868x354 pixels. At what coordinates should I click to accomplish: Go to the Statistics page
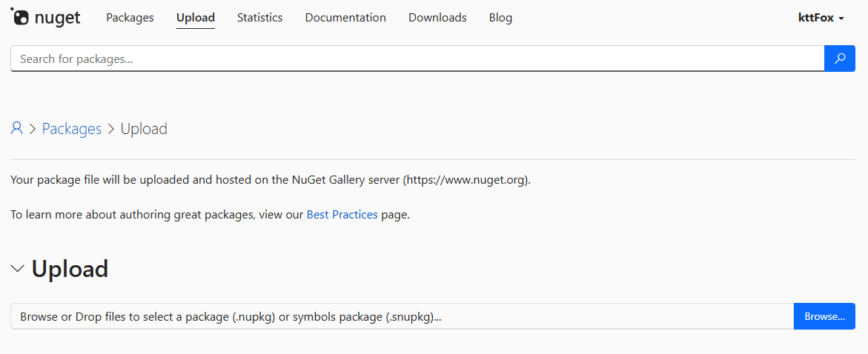click(259, 18)
